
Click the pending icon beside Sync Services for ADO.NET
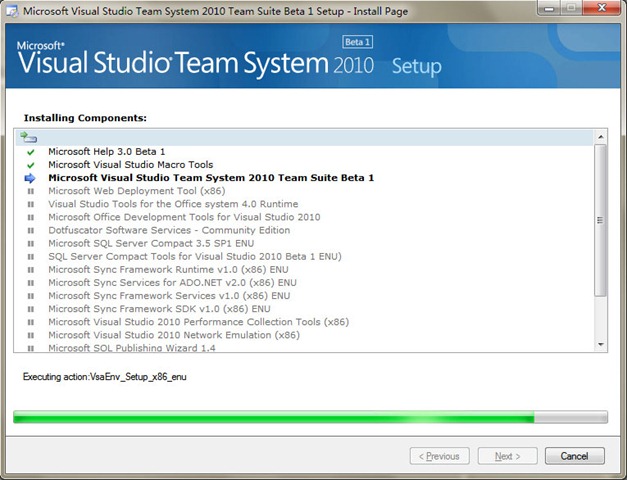click(x=30, y=283)
